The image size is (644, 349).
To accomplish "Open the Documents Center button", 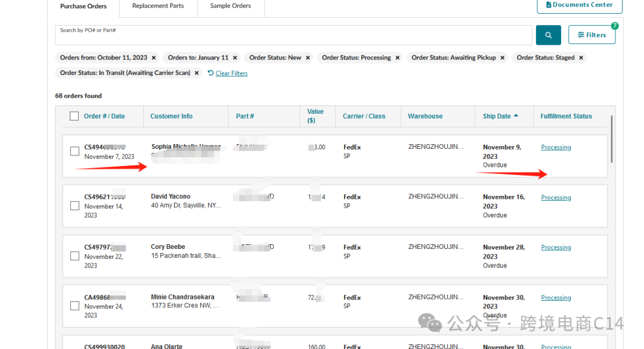I will click(579, 5).
